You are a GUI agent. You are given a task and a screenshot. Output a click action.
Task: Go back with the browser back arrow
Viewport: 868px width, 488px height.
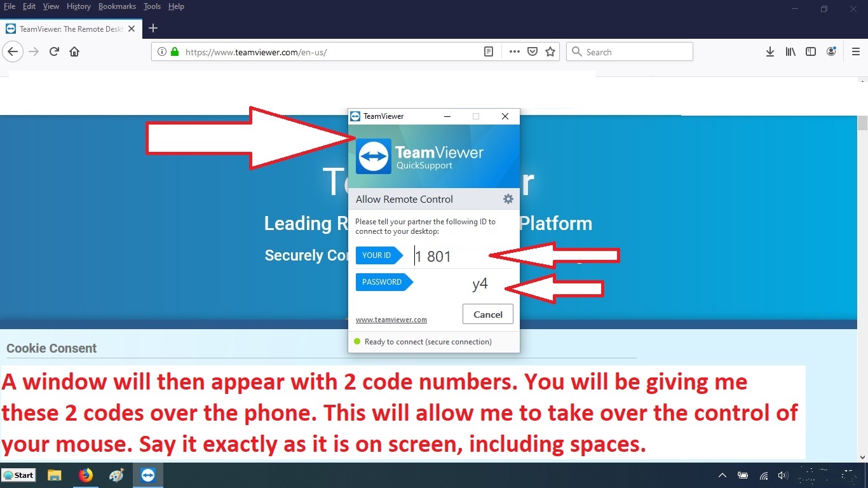(x=13, y=51)
